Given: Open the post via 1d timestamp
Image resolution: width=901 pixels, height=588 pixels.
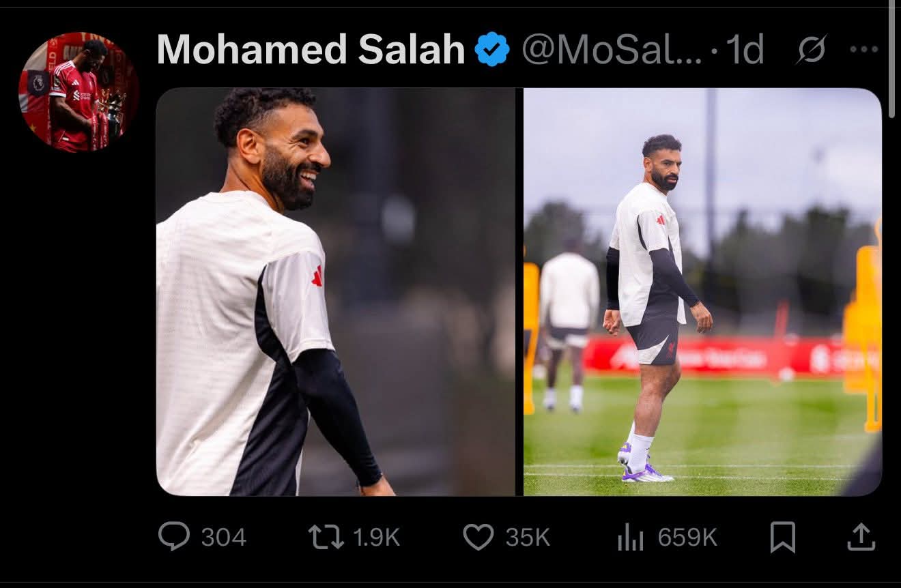Looking at the screenshot, I should click(744, 49).
